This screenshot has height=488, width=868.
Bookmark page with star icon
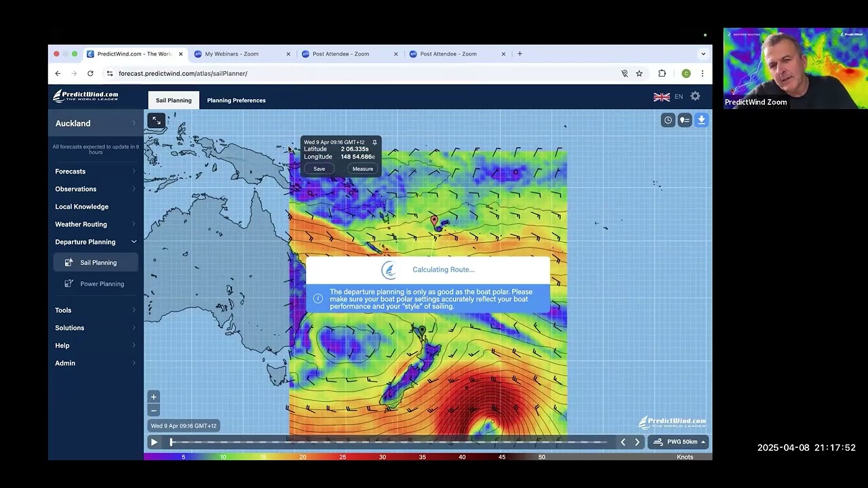639,73
